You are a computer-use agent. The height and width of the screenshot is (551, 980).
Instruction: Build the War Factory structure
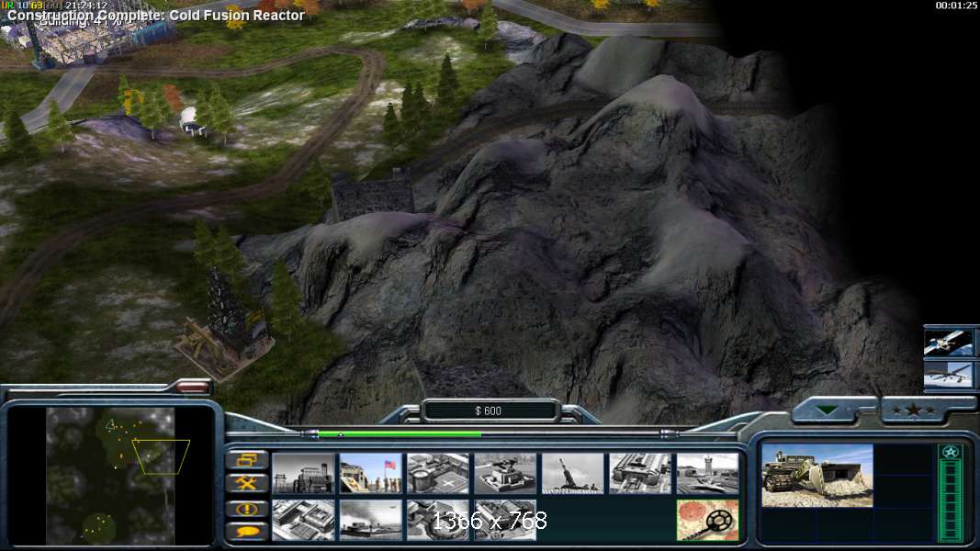click(x=640, y=474)
